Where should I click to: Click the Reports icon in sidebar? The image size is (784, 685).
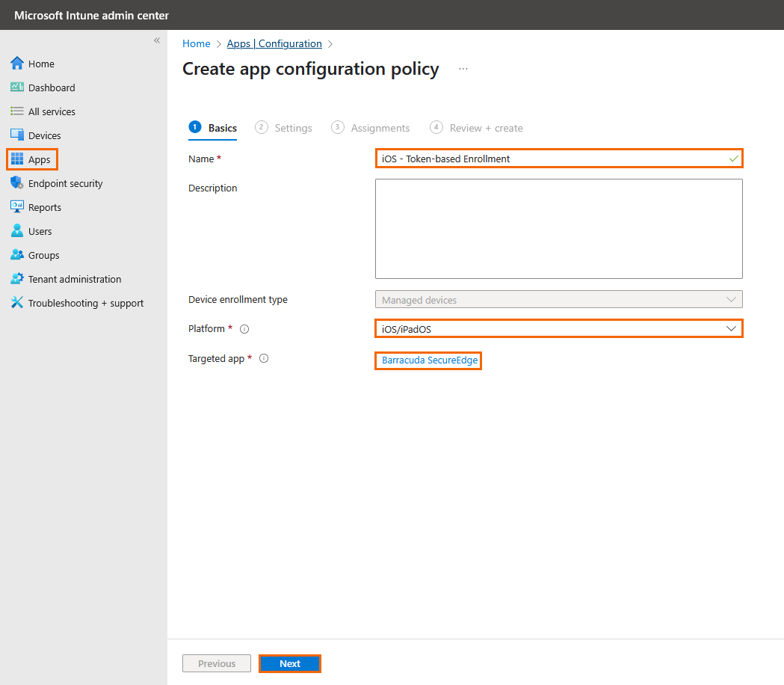point(17,206)
